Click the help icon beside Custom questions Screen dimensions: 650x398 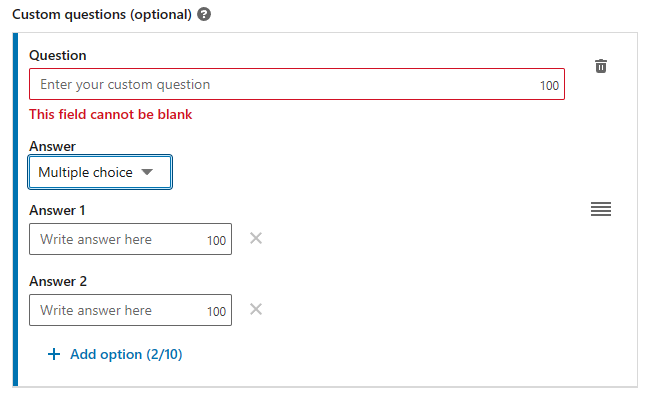tap(204, 15)
